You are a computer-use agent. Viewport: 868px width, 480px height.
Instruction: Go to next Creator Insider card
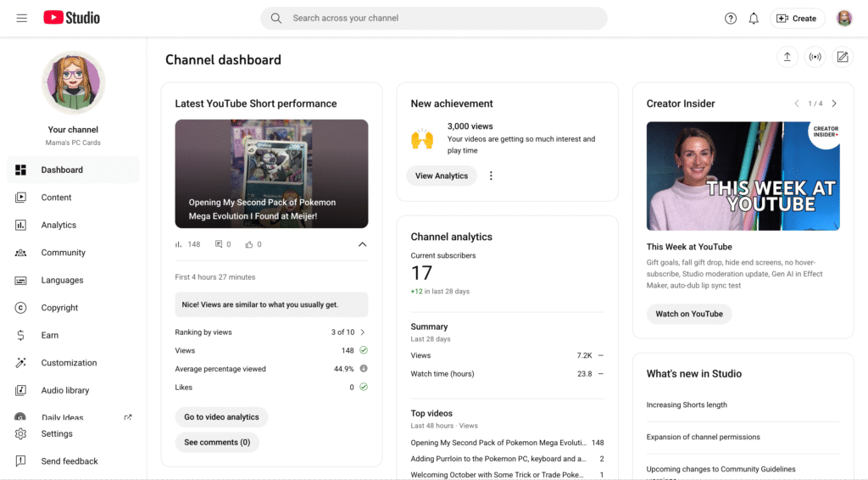(834, 103)
